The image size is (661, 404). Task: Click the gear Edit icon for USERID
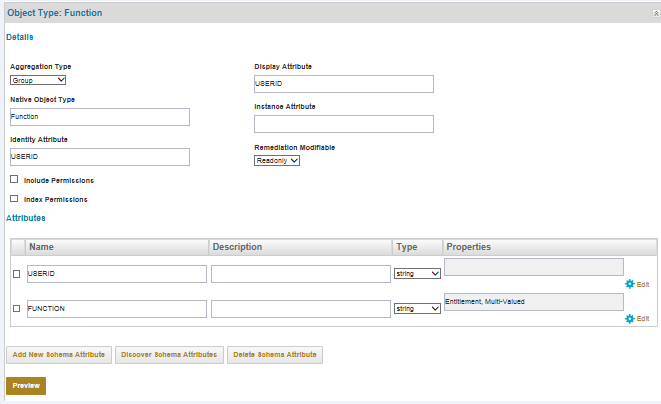[630, 284]
